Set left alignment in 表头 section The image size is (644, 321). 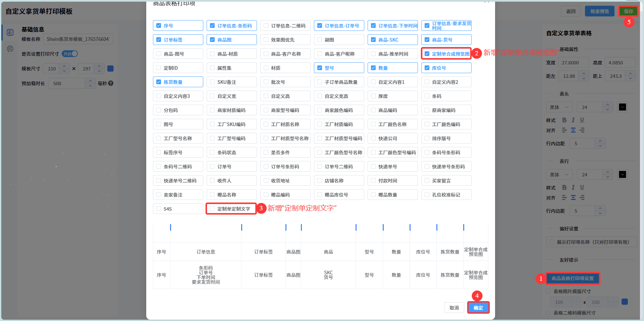565,130
